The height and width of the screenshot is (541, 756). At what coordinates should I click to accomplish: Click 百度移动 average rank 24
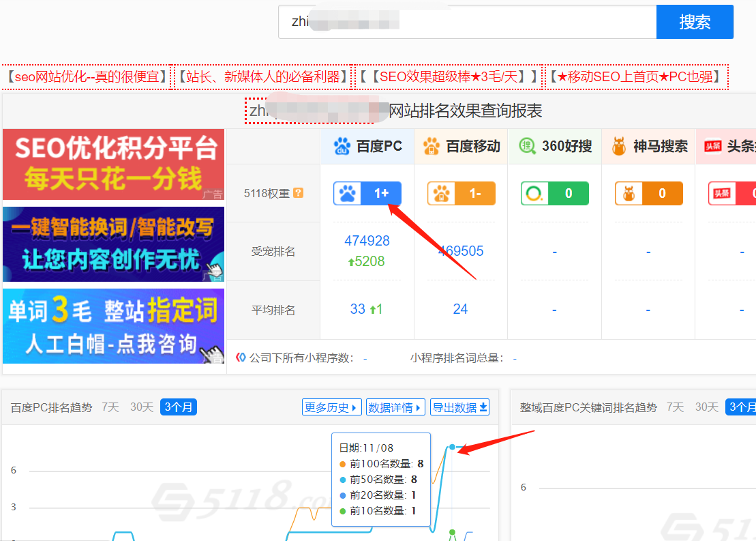[460, 309]
